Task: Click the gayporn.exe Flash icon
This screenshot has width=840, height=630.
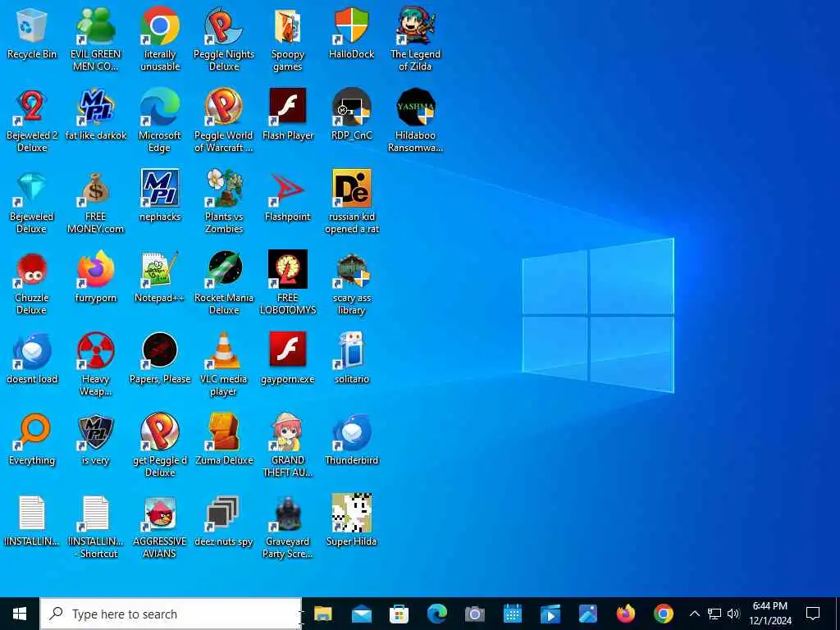Action: tap(288, 351)
